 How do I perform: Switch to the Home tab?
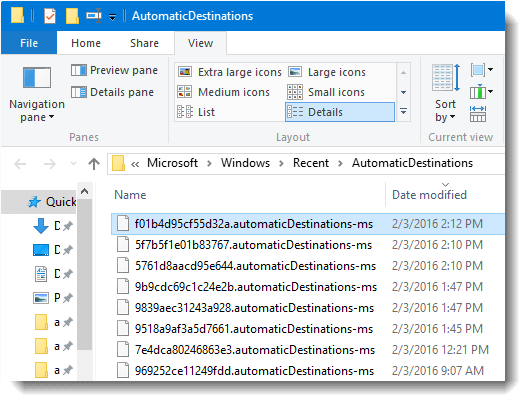86,43
